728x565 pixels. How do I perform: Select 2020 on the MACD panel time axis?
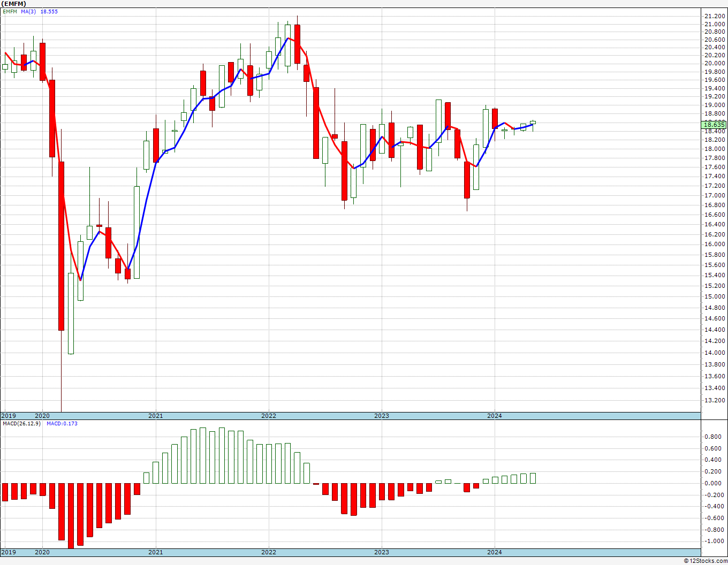[42, 552]
